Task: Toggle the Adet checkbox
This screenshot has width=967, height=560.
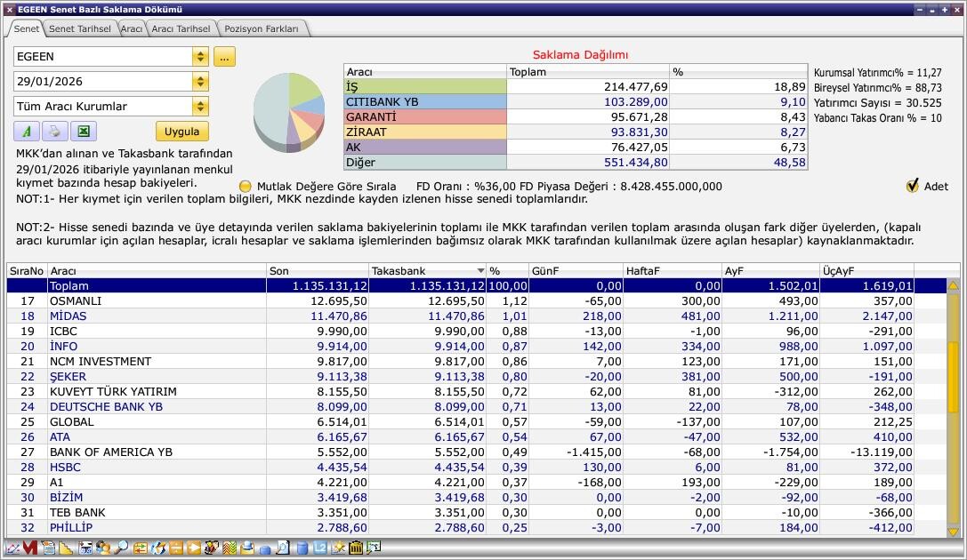Action: (x=912, y=186)
